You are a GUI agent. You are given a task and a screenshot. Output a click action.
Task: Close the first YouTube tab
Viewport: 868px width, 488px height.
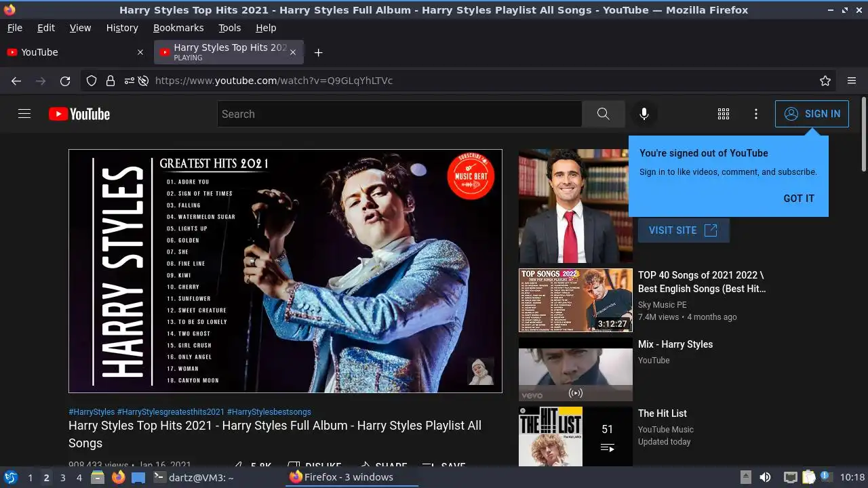click(140, 52)
